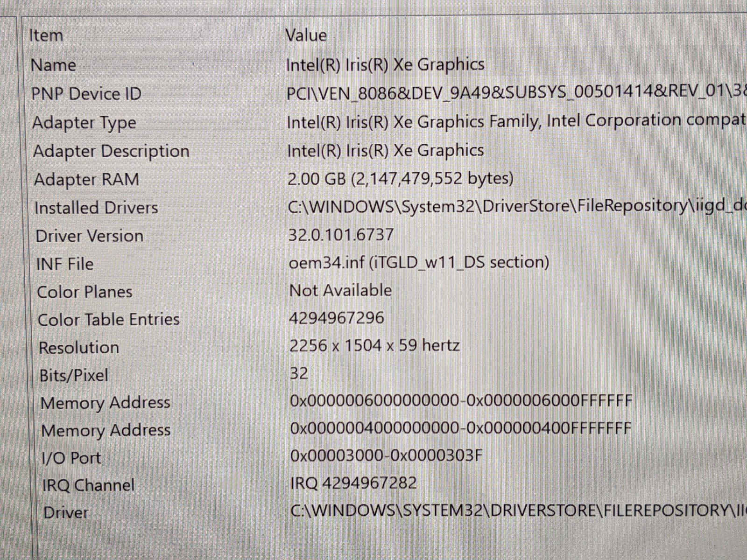
Task: Select the Bits/Pixel row label
Action: coord(74,376)
